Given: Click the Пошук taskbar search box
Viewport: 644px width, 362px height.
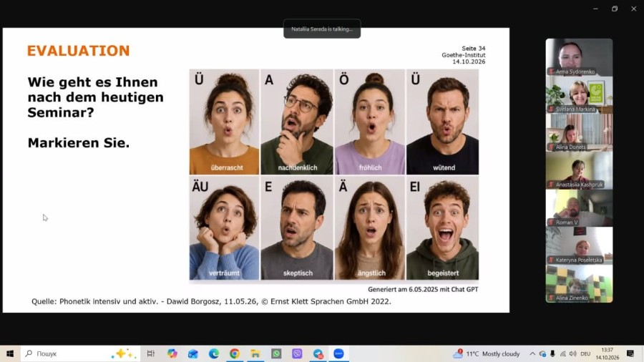Looking at the screenshot, I should (80, 353).
